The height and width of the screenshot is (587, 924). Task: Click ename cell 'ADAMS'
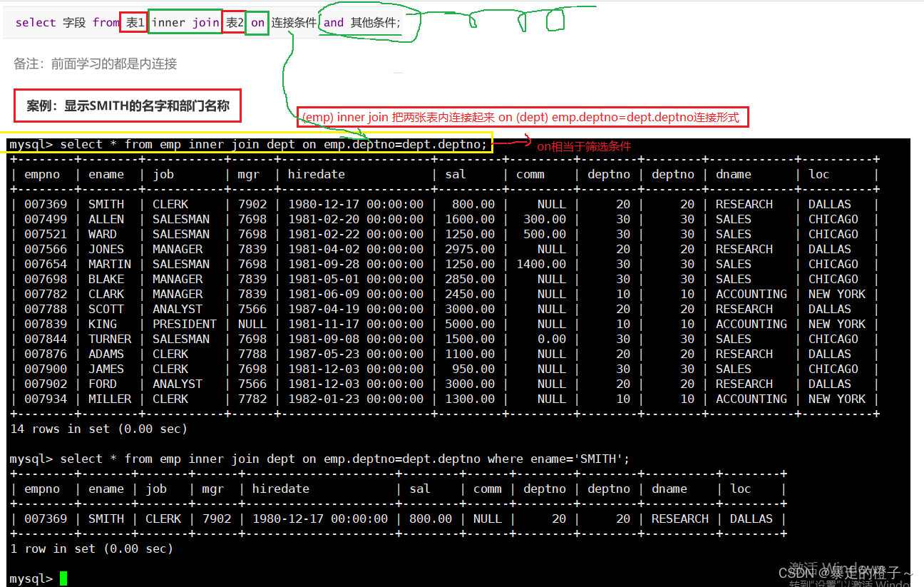coord(106,354)
